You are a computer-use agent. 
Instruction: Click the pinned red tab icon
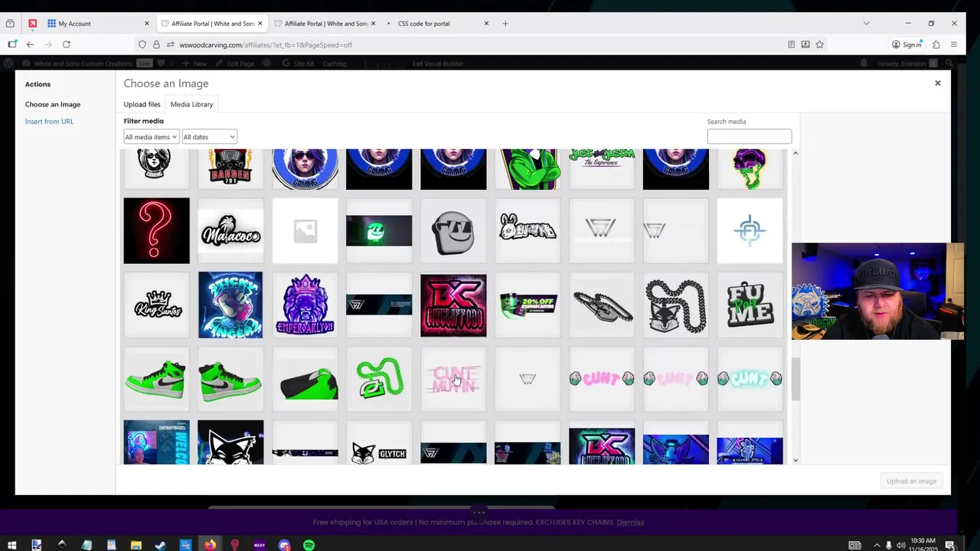click(32, 24)
